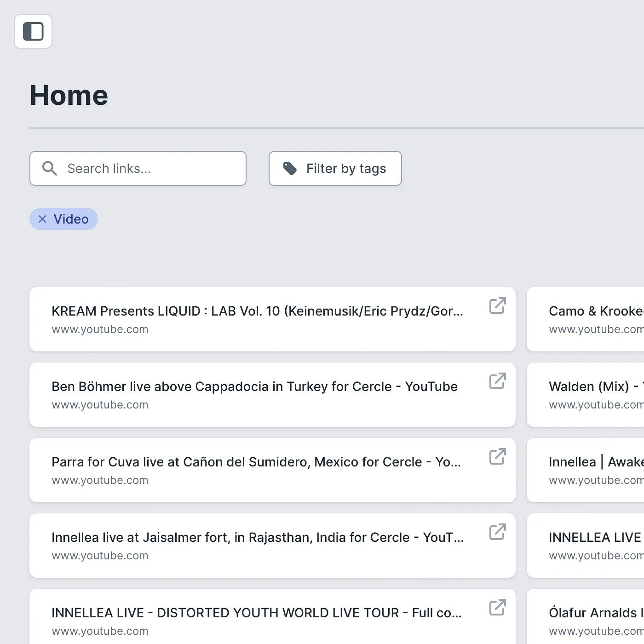Open INNELLEA DISTORTED YOUTH link externally

point(498,607)
